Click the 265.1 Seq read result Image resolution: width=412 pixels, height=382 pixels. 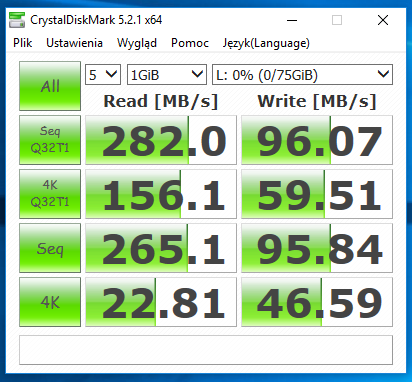click(161, 248)
